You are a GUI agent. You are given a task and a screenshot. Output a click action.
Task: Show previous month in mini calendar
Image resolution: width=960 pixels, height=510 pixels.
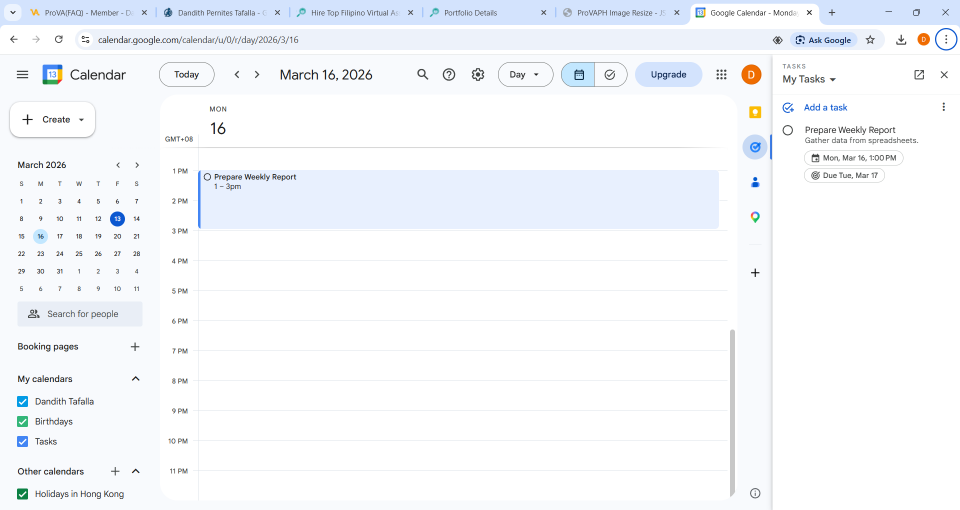118,165
